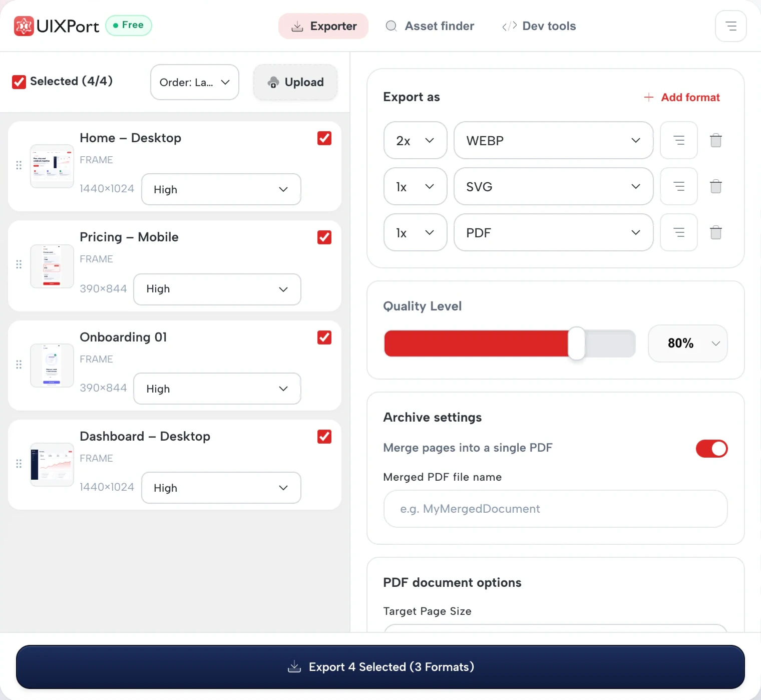Open quality dropdown for Onboarding 01
This screenshot has width=761, height=700.
pyautogui.click(x=217, y=389)
